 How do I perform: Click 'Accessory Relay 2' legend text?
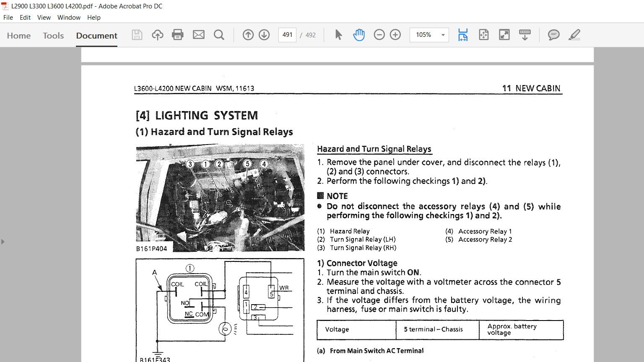(485, 240)
